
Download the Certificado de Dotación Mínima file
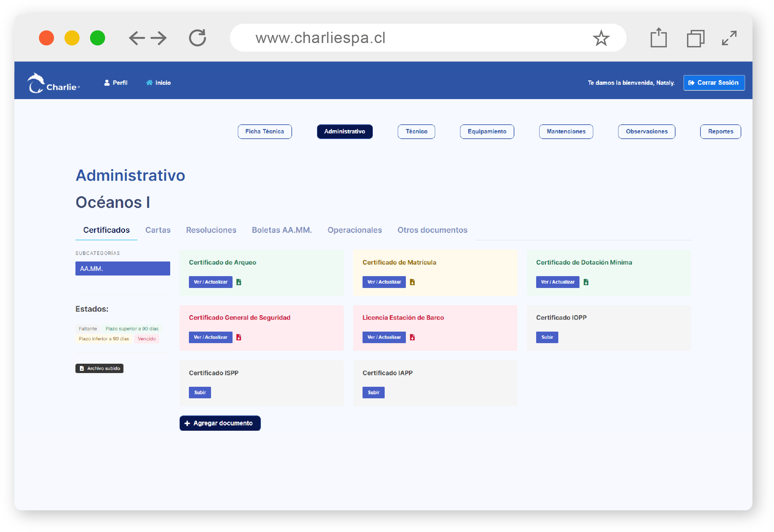pos(586,282)
